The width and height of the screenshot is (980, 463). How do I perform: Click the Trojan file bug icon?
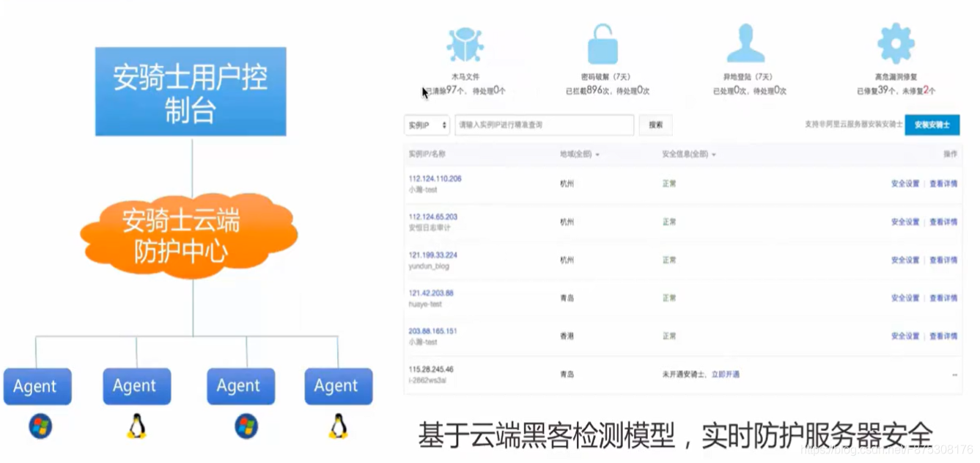pyautogui.click(x=465, y=45)
